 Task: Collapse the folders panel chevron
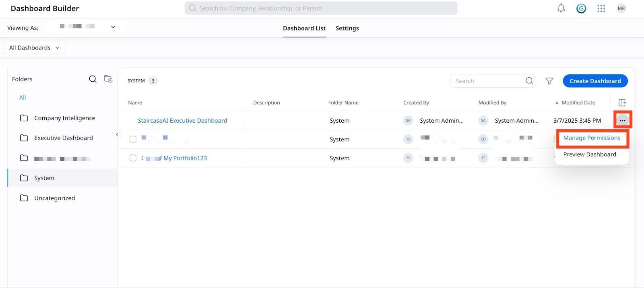pos(117,135)
